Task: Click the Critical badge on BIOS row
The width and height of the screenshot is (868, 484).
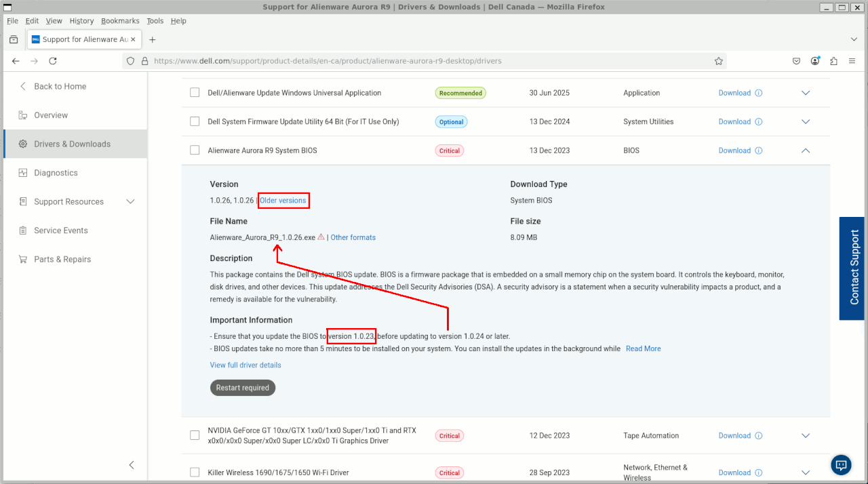Action: click(450, 150)
